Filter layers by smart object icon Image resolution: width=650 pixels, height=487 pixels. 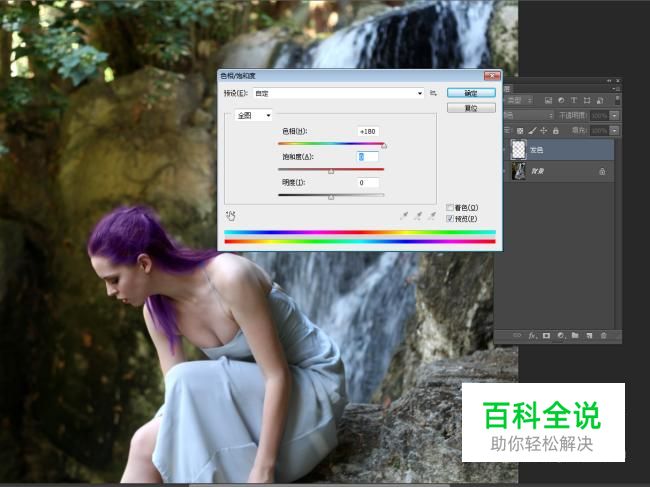pos(600,100)
